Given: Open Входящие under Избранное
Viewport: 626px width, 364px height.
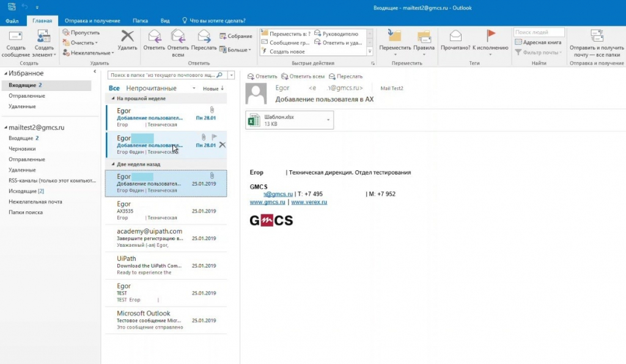Looking at the screenshot, I should pos(46,85).
